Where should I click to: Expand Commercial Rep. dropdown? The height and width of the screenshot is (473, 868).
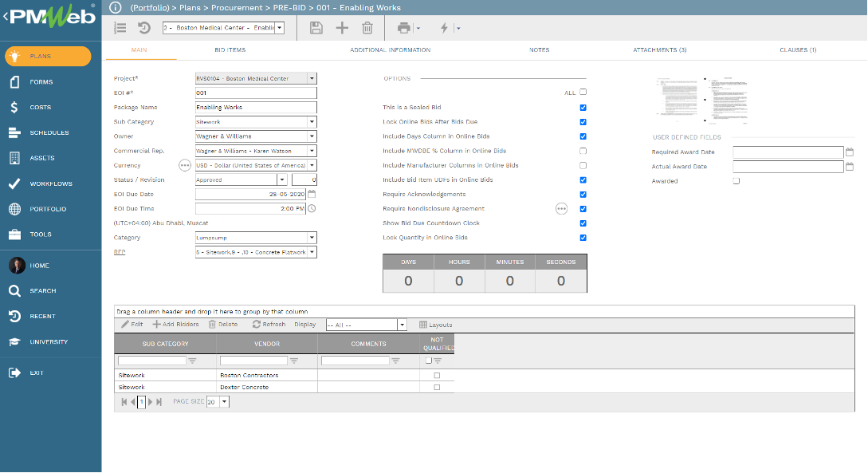[x=312, y=151]
